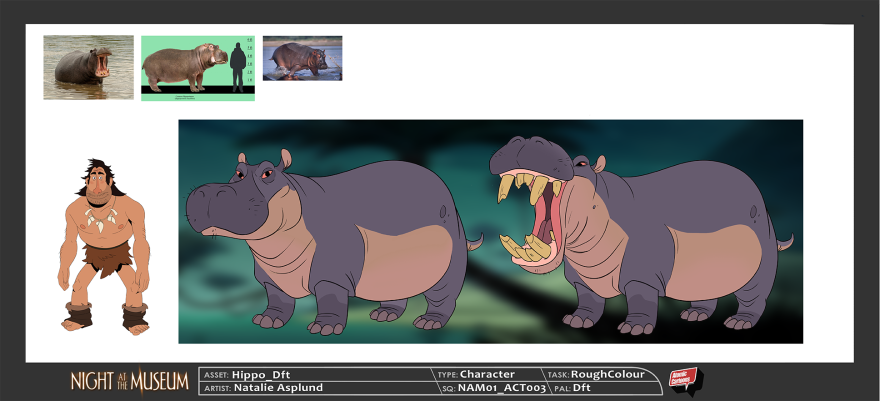Viewport: 880px width, 401px height.
Task: Click the asset name 'Hippo_Dft'
Action: click(x=261, y=375)
